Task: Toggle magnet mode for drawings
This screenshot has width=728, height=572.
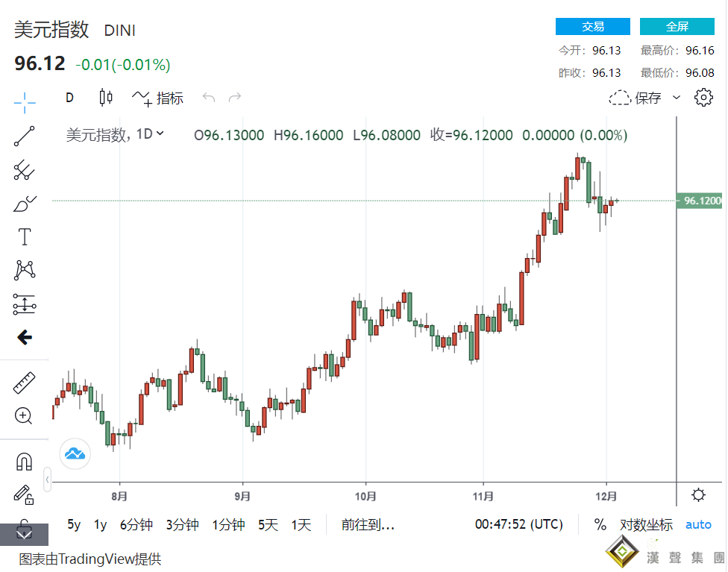Action: click(25, 462)
